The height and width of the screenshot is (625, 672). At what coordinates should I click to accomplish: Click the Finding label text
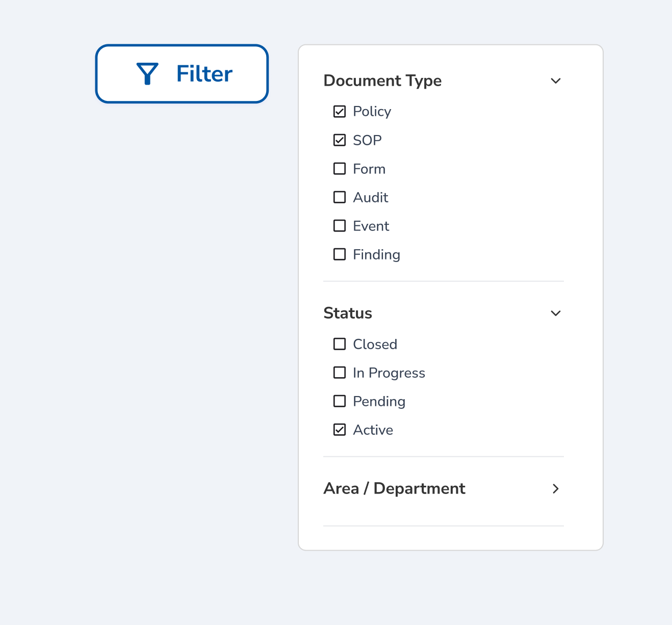[x=376, y=254]
